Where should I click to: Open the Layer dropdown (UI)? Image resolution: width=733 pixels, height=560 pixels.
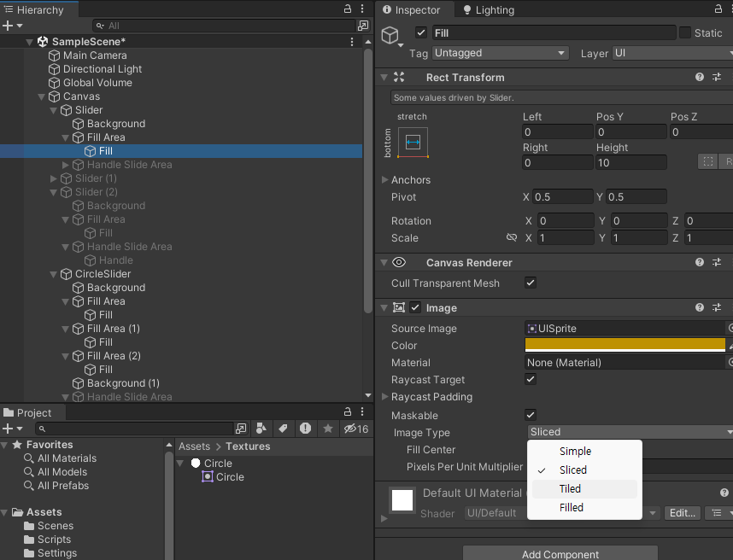672,53
